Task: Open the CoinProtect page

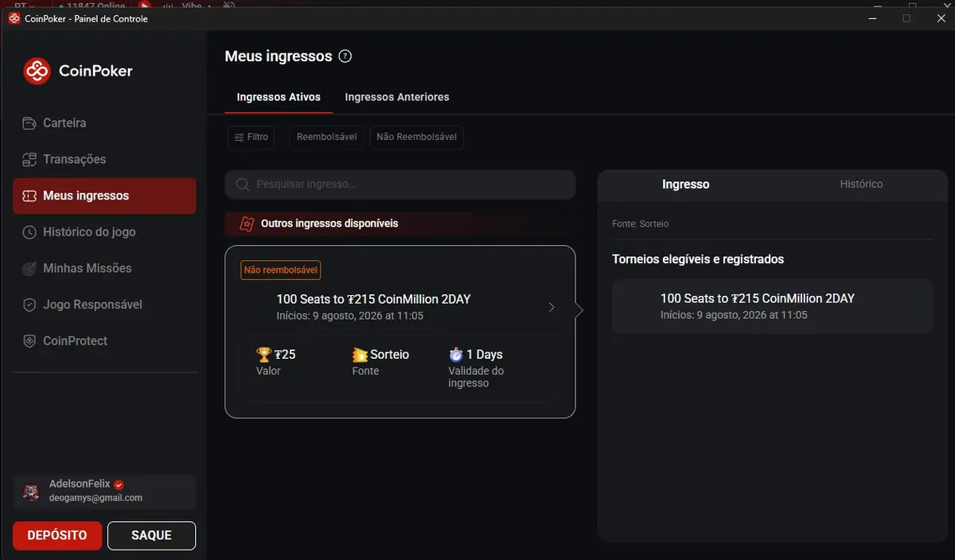Action: click(x=104, y=341)
